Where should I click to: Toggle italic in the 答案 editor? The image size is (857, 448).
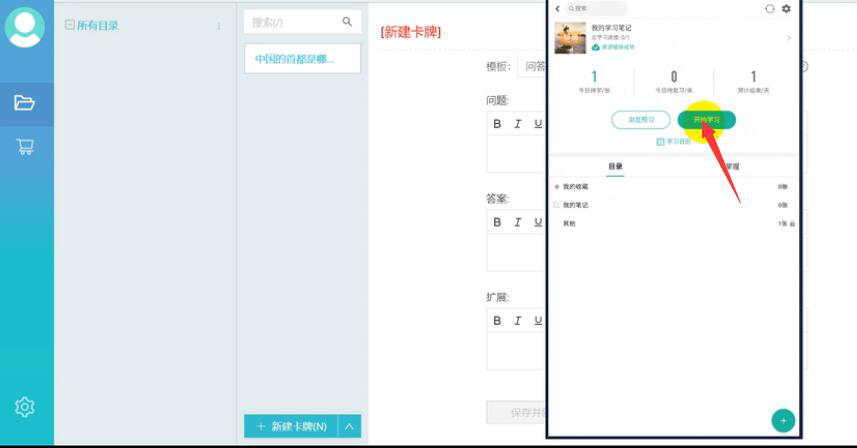click(518, 222)
